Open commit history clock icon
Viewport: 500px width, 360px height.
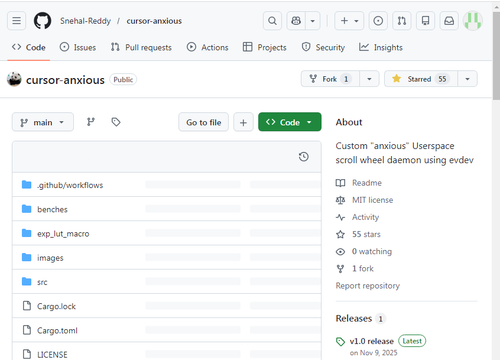pyautogui.click(x=304, y=157)
